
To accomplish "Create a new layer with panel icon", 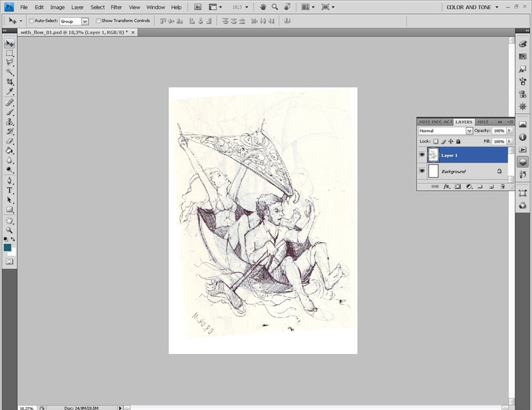I will pyautogui.click(x=491, y=186).
